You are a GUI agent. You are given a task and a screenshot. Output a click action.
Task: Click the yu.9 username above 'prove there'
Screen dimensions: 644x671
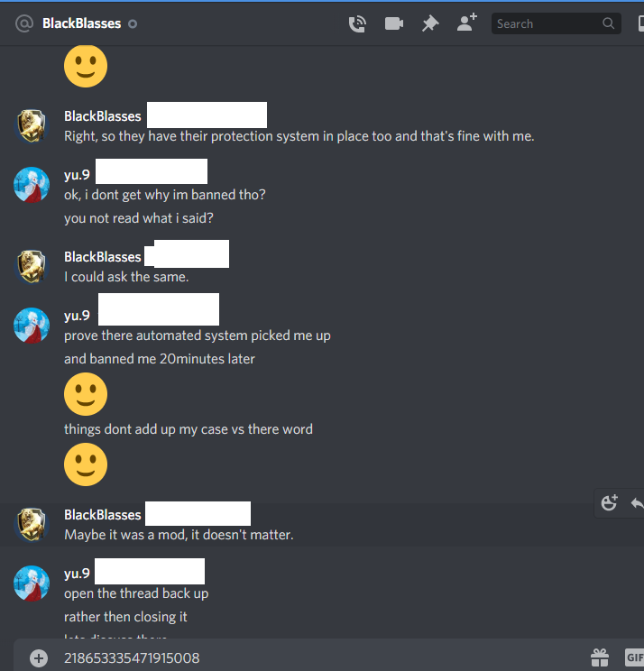coord(77,316)
